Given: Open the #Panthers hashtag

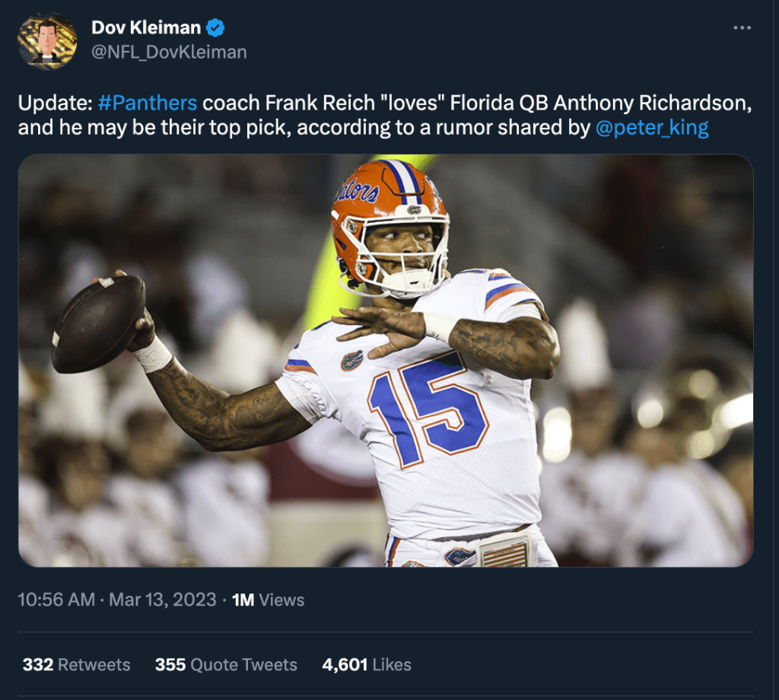Looking at the screenshot, I should 148,103.
